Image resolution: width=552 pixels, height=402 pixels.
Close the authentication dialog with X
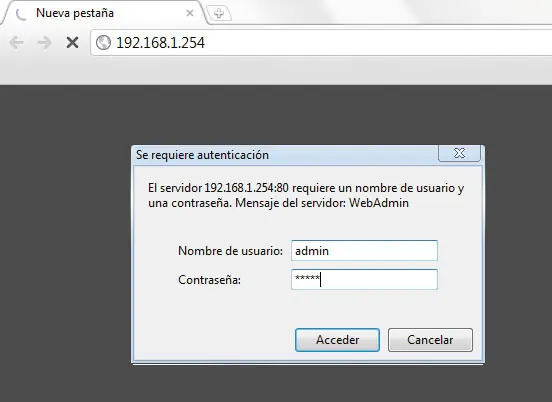459,153
